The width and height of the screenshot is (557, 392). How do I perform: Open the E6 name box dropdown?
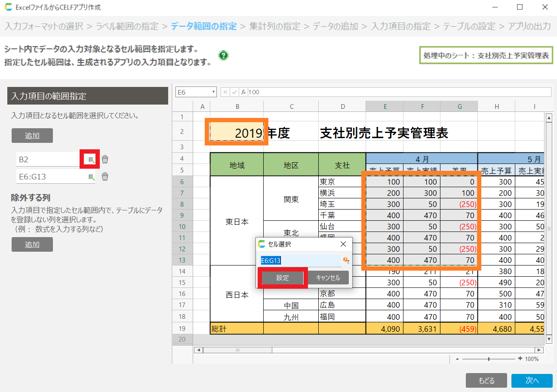[x=213, y=92]
